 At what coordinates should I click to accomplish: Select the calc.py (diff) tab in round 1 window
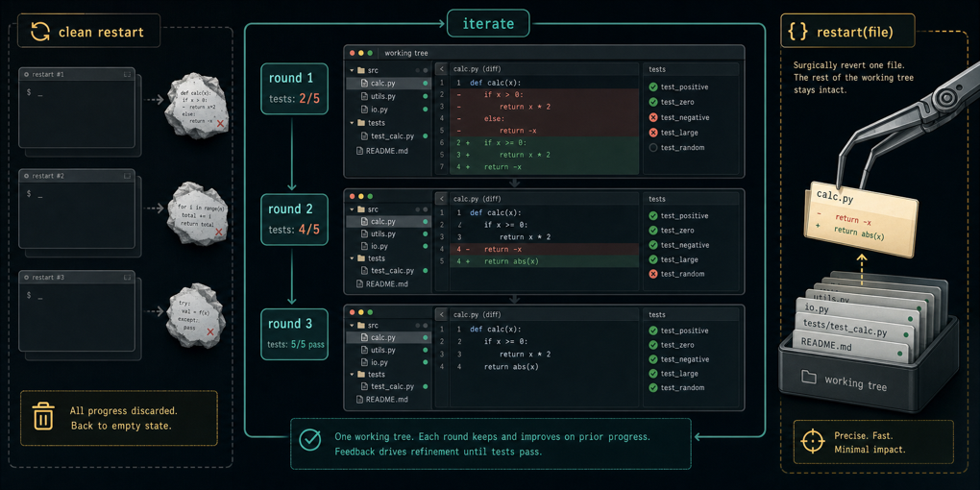pos(478,69)
